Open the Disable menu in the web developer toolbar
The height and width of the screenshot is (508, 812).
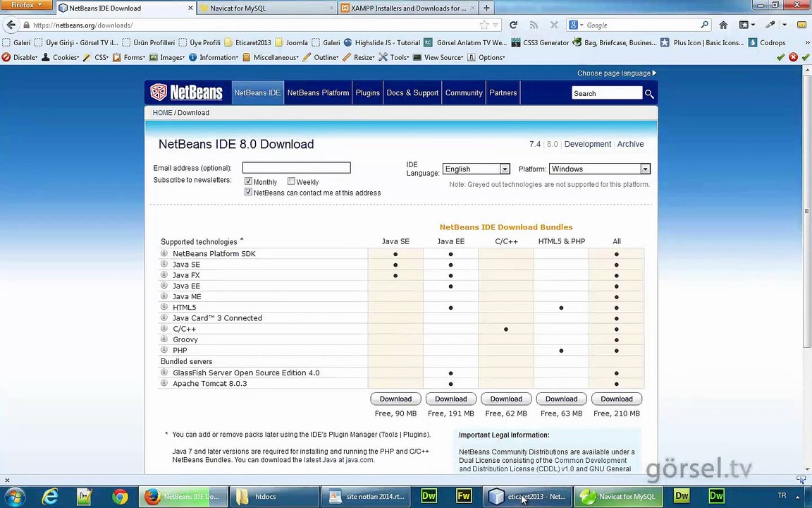[x=20, y=58]
